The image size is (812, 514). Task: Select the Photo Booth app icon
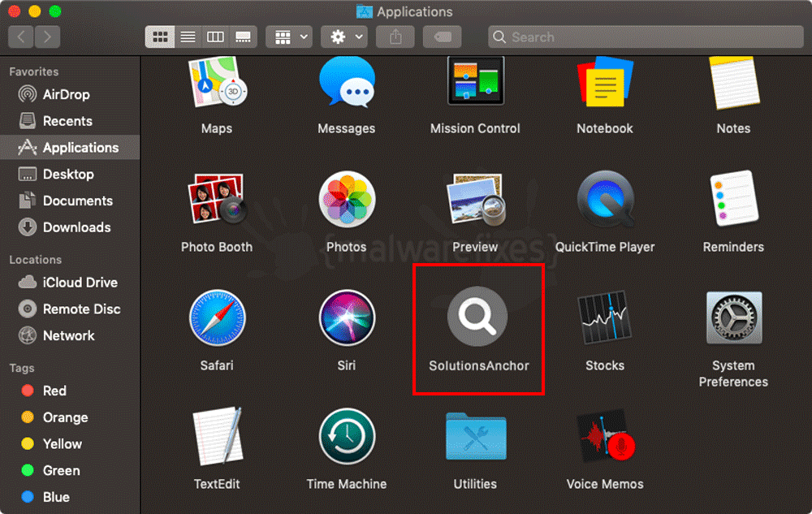click(x=217, y=199)
